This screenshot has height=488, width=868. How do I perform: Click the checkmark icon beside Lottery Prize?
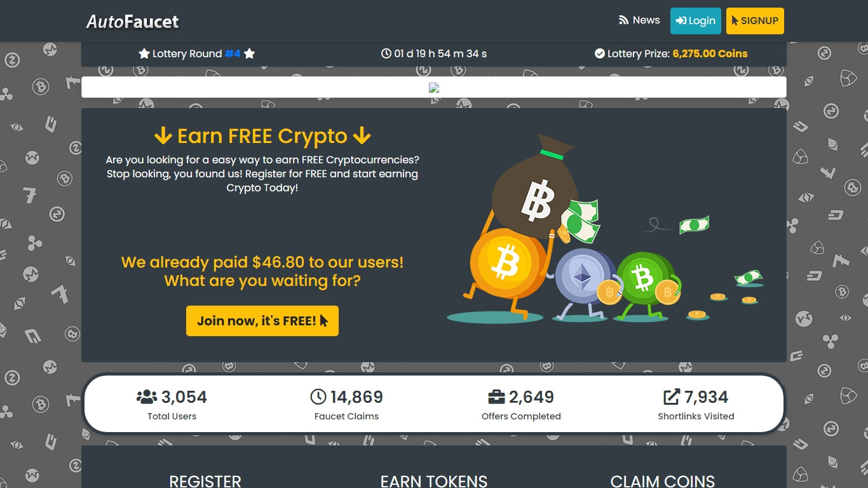599,53
